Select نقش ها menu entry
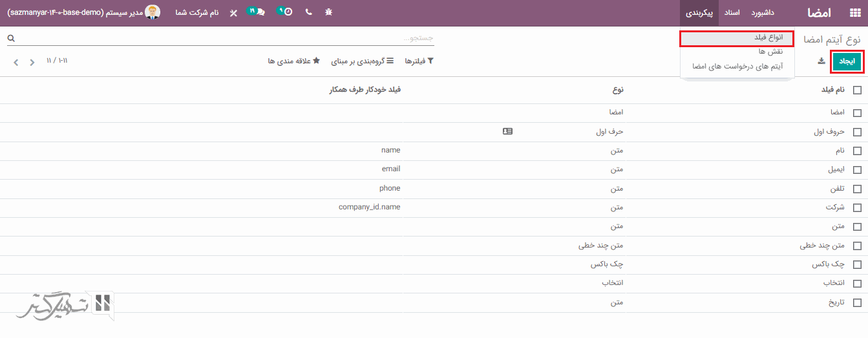This screenshot has height=338, width=868. click(x=737, y=52)
